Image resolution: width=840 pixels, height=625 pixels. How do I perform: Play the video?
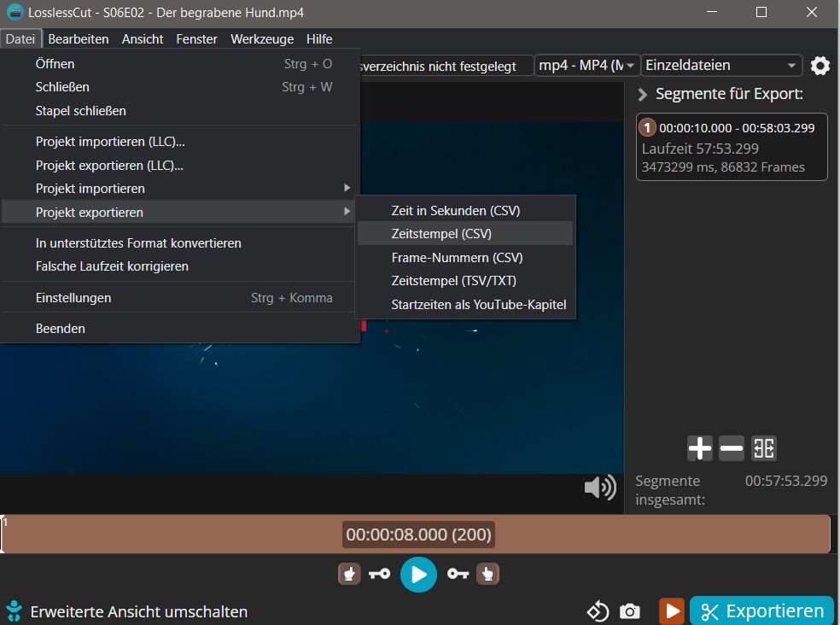[x=418, y=574]
